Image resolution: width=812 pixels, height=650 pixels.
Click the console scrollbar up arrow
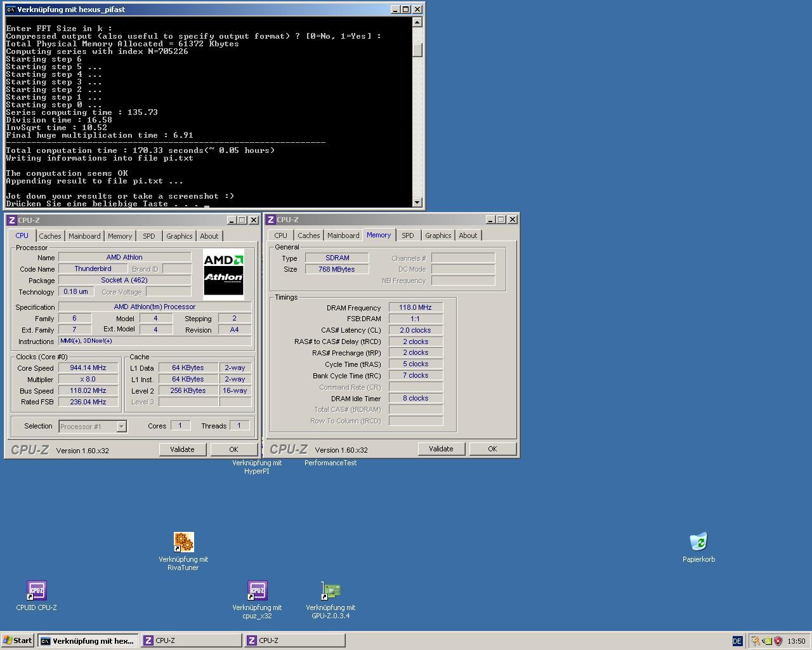pyautogui.click(x=417, y=22)
